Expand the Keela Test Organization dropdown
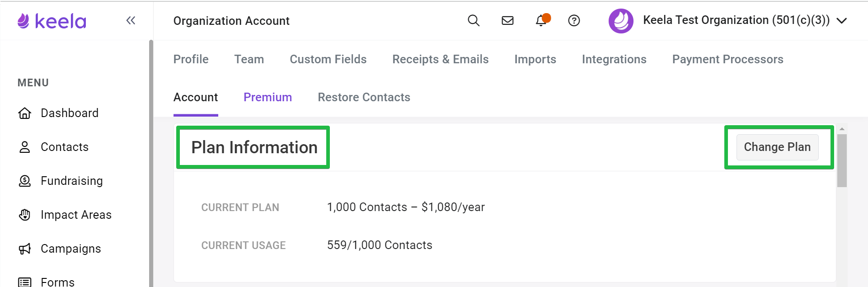Image resolution: width=868 pixels, height=287 pixels. [x=841, y=21]
